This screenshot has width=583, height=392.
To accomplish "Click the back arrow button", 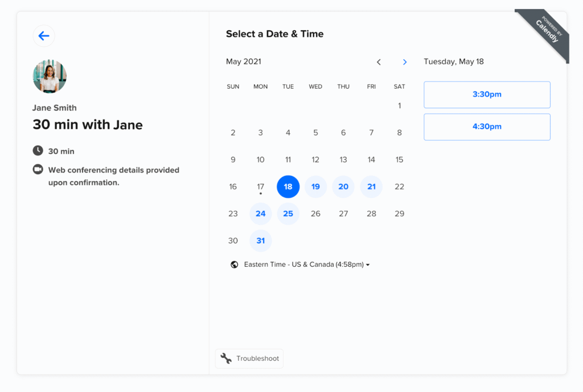I will click(44, 36).
